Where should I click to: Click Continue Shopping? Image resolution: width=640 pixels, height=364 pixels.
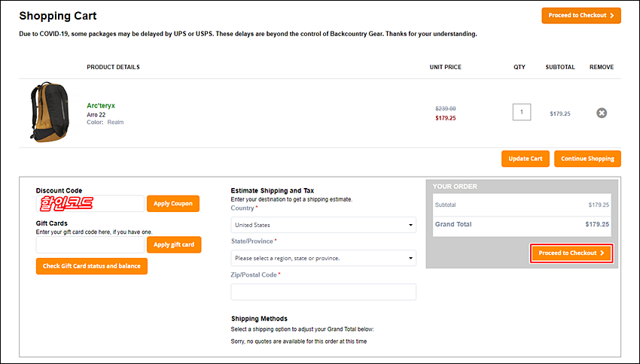587,159
